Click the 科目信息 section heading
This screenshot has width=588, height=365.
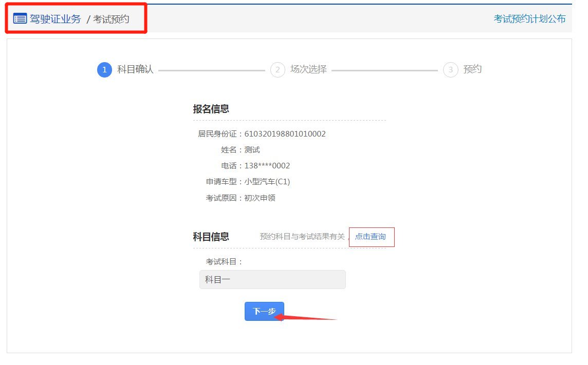point(211,237)
